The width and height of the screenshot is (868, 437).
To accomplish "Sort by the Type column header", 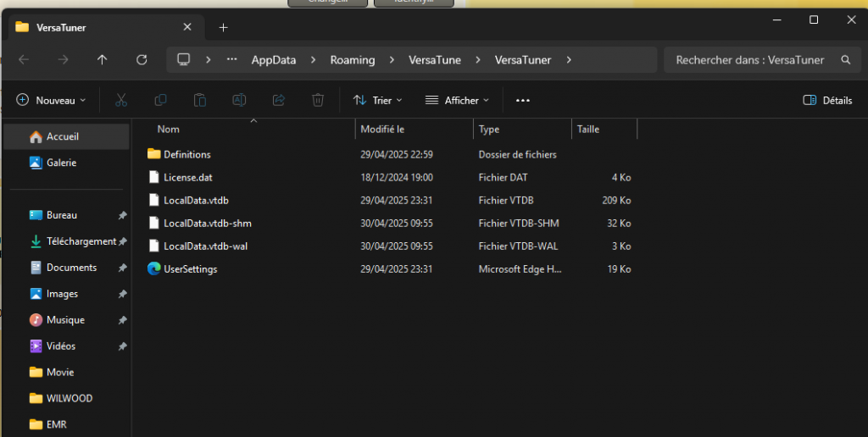I will pyautogui.click(x=489, y=129).
